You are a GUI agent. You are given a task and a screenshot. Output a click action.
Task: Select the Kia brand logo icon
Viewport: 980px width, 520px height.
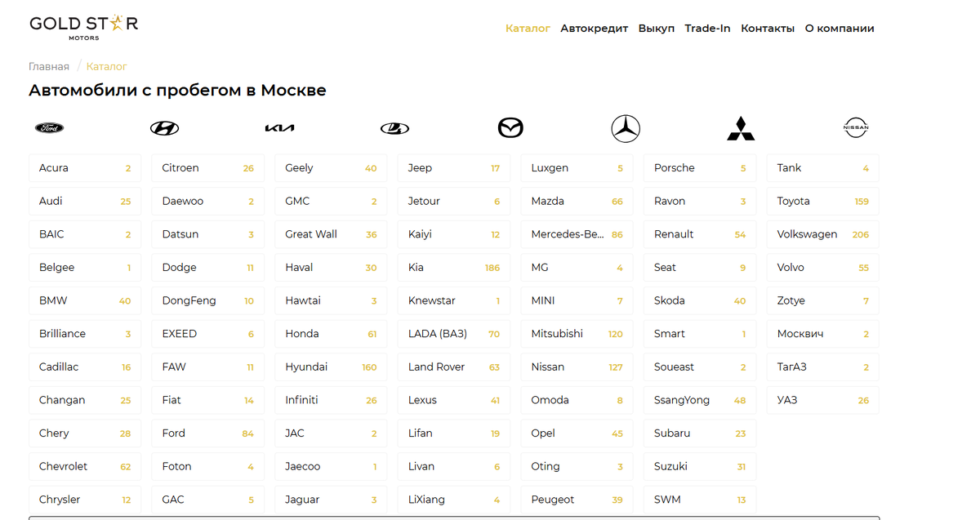coord(280,128)
